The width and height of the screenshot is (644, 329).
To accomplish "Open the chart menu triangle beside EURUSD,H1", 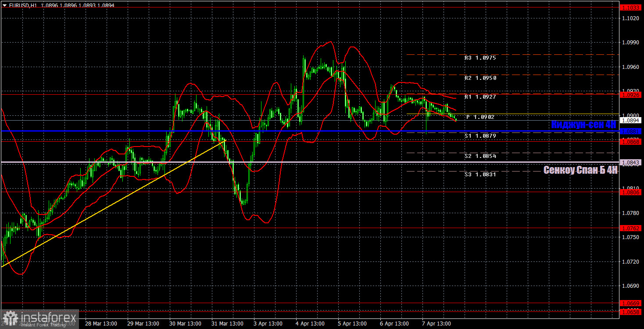I will coord(4,5).
